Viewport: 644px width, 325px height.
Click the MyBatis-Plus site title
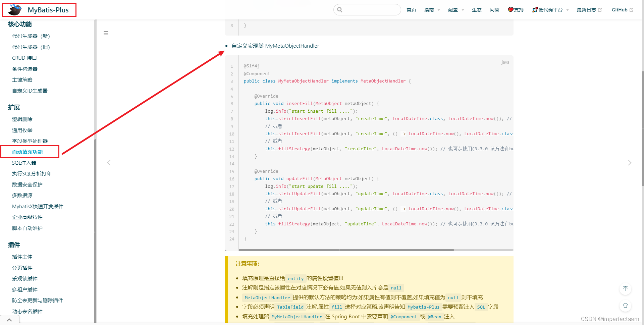[48, 10]
